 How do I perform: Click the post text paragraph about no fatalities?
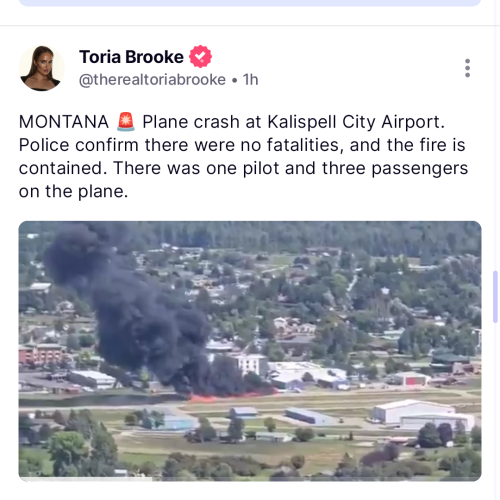click(x=243, y=157)
